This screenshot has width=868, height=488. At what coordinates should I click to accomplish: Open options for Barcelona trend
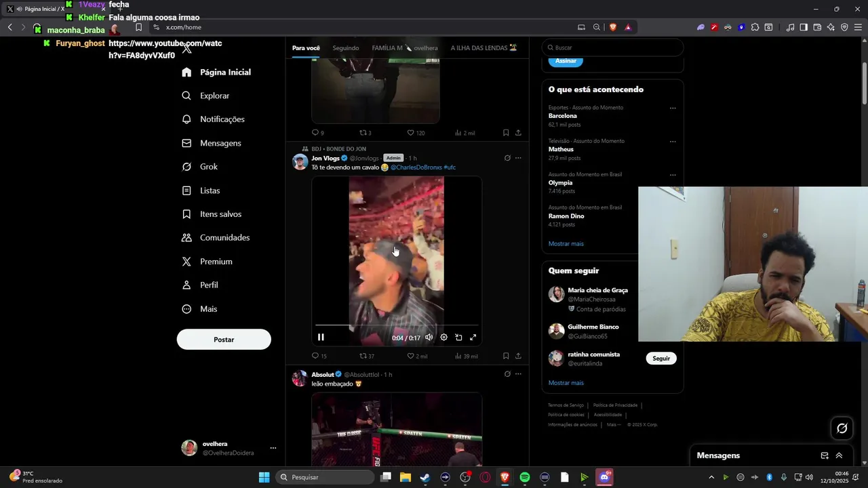click(x=673, y=108)
